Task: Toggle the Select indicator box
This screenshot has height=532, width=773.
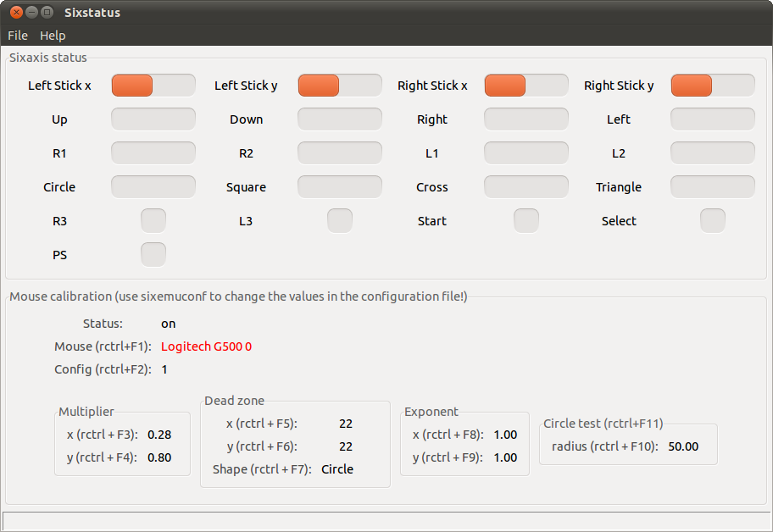Action: click(712, 221)
